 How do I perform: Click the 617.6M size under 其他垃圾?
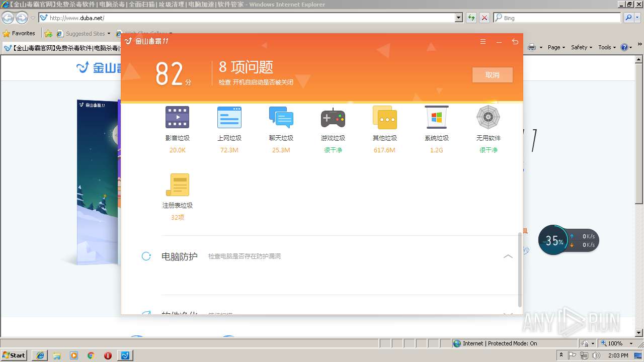[384, 150]
